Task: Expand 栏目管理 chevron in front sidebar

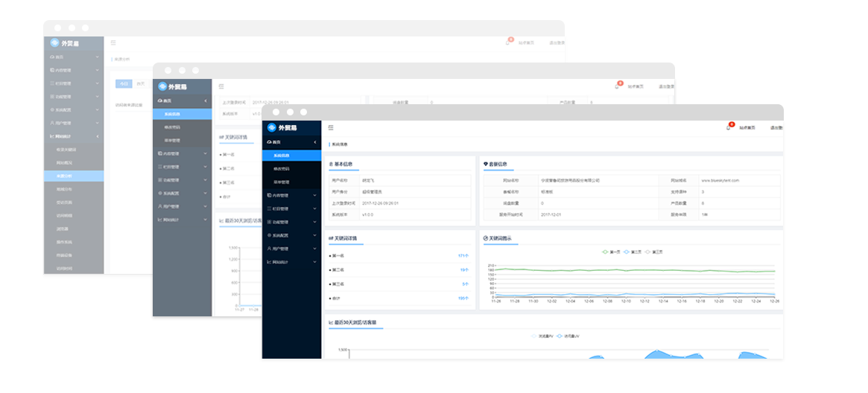Action: point(314,208)
